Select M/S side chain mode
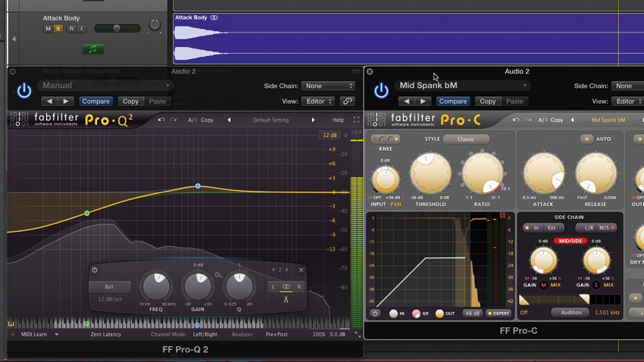Image resolution: width=644 pixels, height=362 pixels. pyautogui.click(x=607, y=228)
